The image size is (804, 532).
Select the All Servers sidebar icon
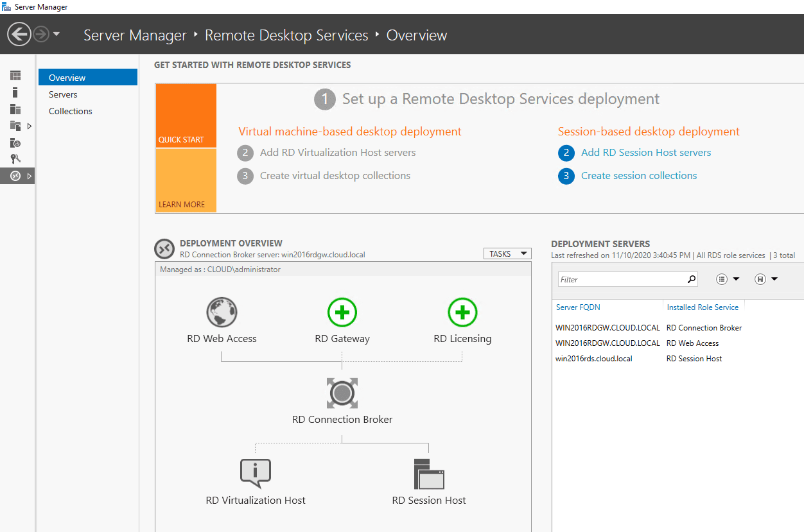[15, 109]
